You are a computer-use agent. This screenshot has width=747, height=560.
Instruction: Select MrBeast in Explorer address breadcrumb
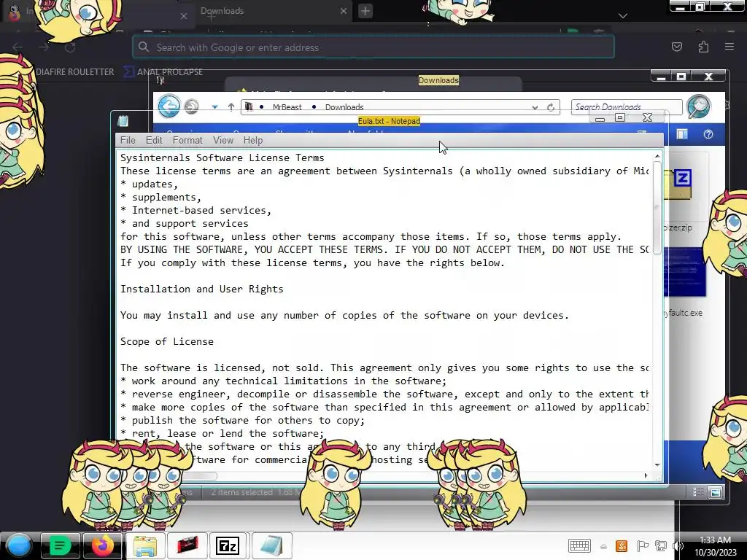287,107
